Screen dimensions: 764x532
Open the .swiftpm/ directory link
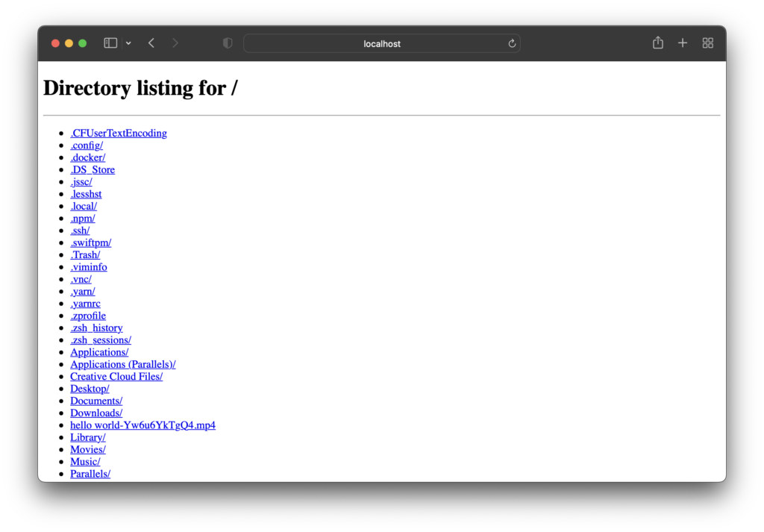coord(90,242)
